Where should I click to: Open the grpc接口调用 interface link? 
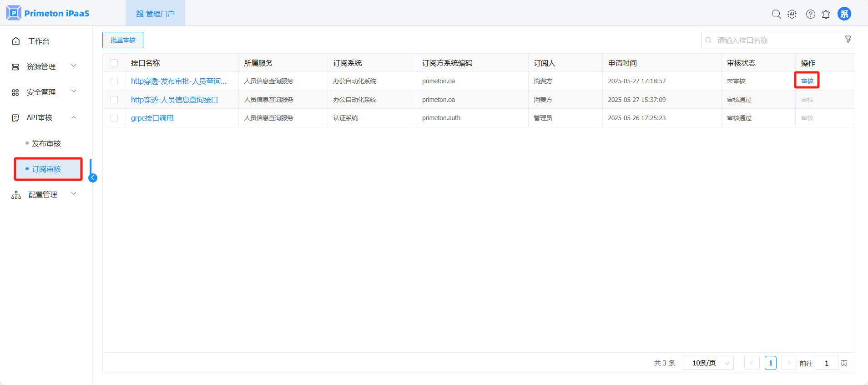click(x=152, y=118)
